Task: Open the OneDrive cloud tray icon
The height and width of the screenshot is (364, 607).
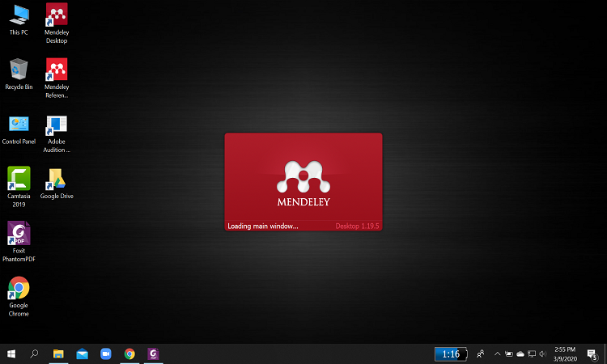Action: 520,353
